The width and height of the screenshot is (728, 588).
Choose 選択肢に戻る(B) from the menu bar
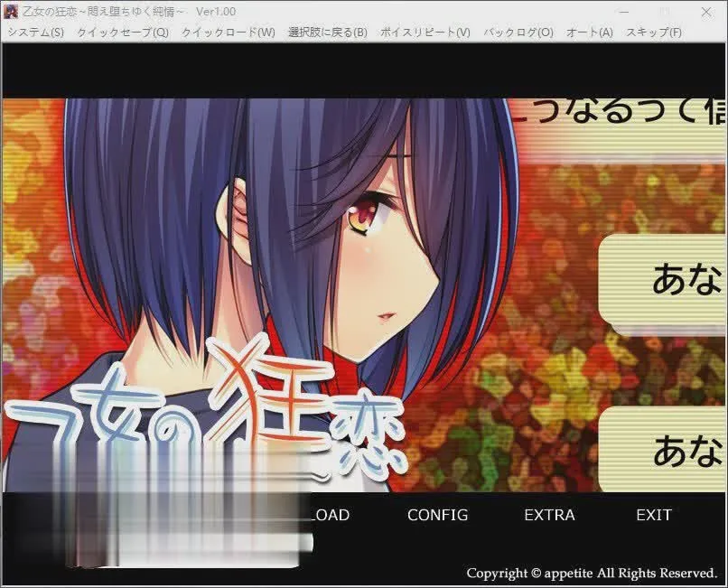click(327, 32)
